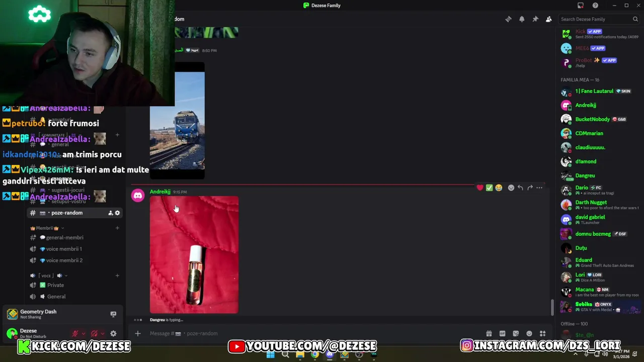Select Andreikjj in member list
This screenshot has height=362, width=644.
(x=599, y=106)
